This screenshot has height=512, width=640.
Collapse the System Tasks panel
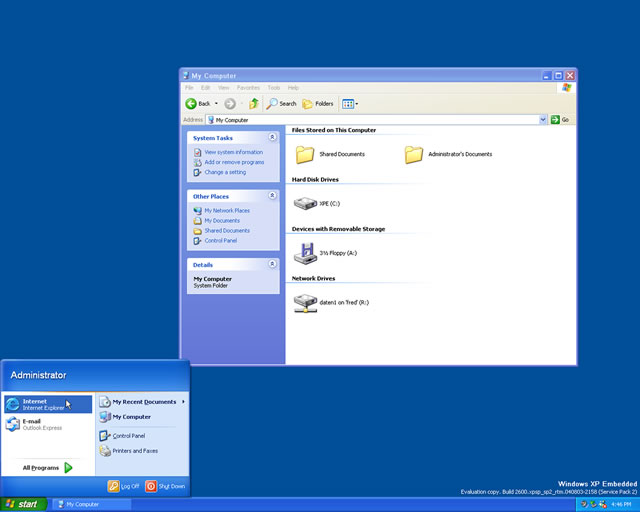pos(272,137)
